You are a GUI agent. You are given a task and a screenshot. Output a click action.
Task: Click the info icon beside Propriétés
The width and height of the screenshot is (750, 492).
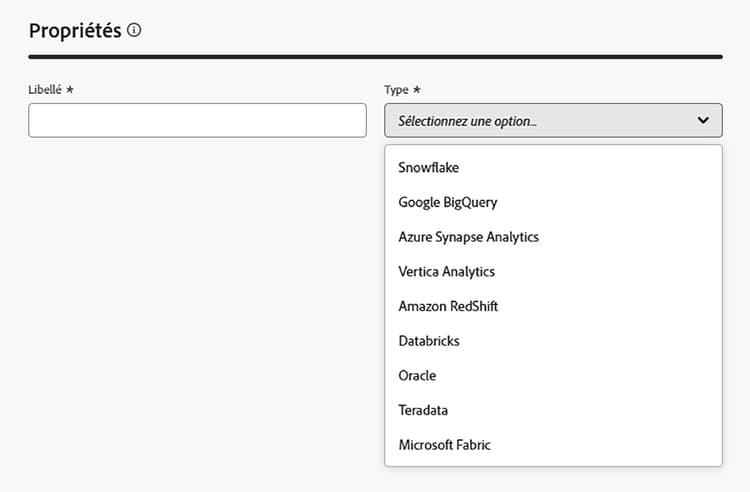point(135,31)
